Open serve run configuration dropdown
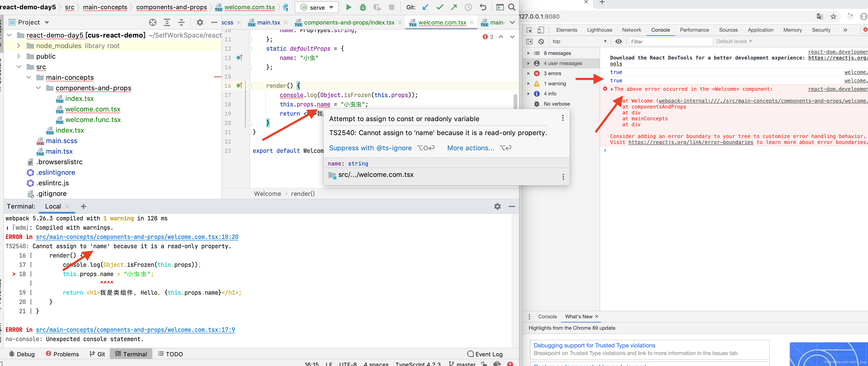Viewport: 868px width, 366px height. (317, 7)
